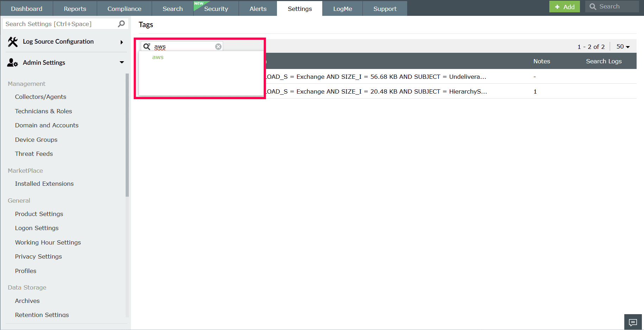Open Technicians & Roles
Image resolution: width=644 pixels, height=330 pixels.
43,111
